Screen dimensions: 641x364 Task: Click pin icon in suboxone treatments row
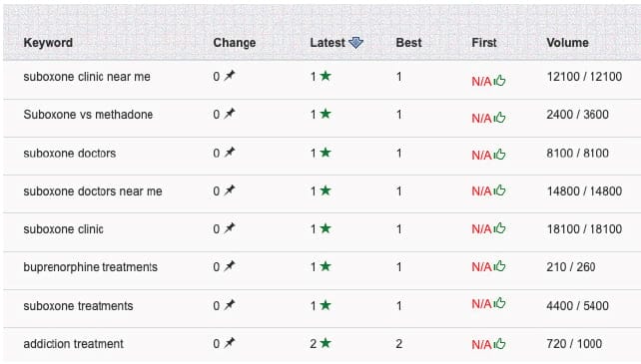coord(230,305)
